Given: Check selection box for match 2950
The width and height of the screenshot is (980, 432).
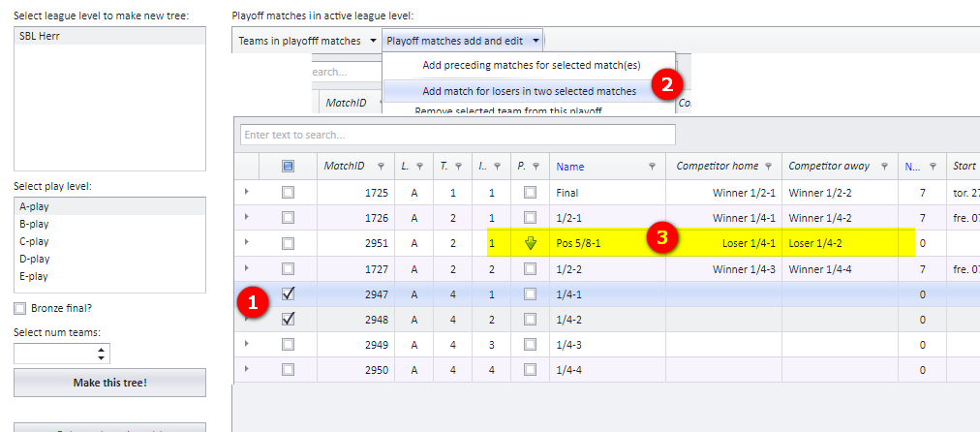Looking at the screenshot, I should 289,370.
